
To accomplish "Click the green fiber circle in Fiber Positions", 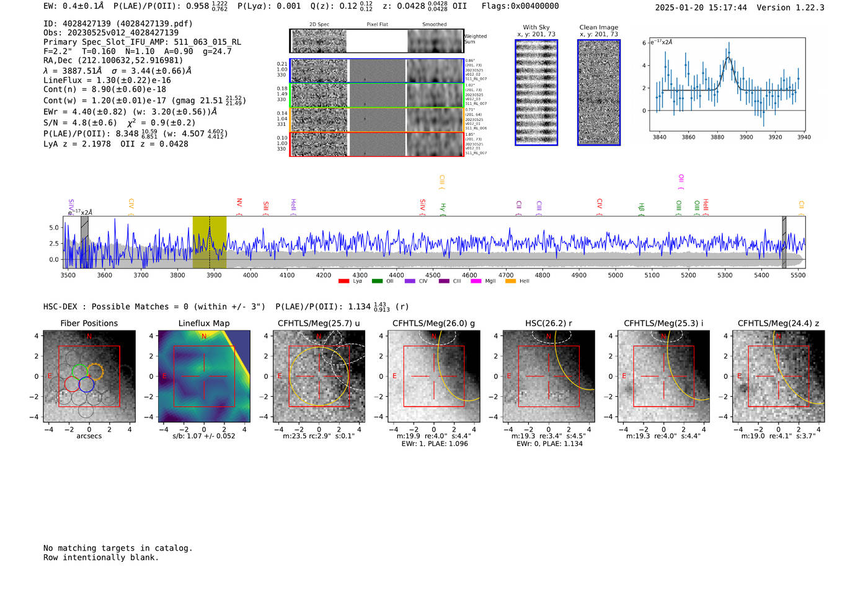I will [80, 372].
